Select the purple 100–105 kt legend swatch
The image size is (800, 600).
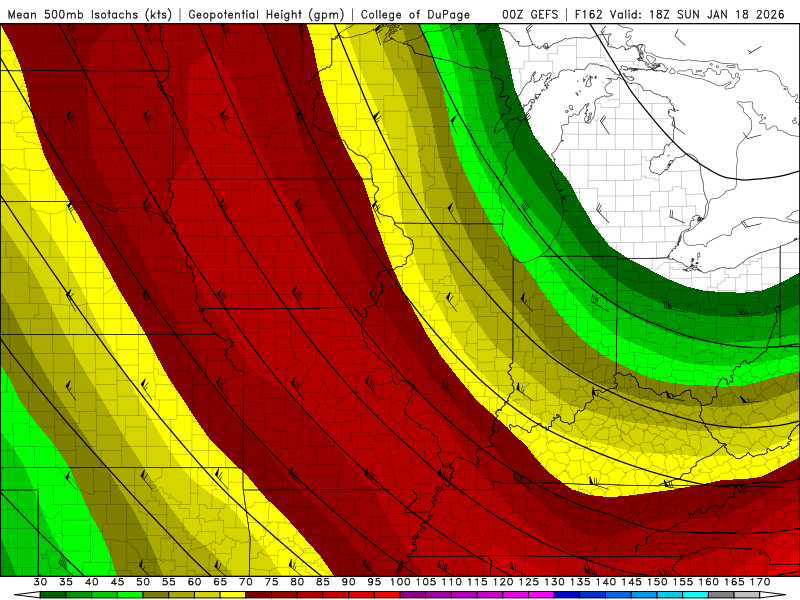(413, 595)
